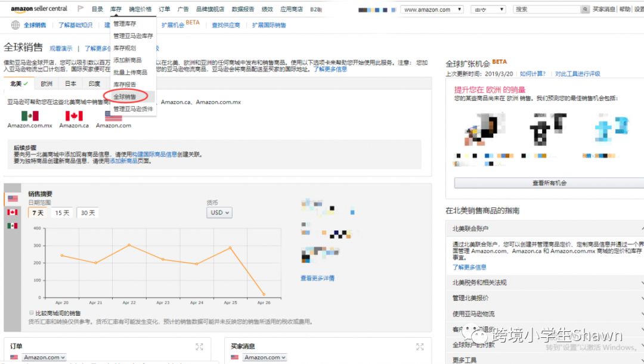Image resolution: width=644 pixels, height=364 pixels.
Task: Open the 了解基础知识 link
Action: pos(75,25)
